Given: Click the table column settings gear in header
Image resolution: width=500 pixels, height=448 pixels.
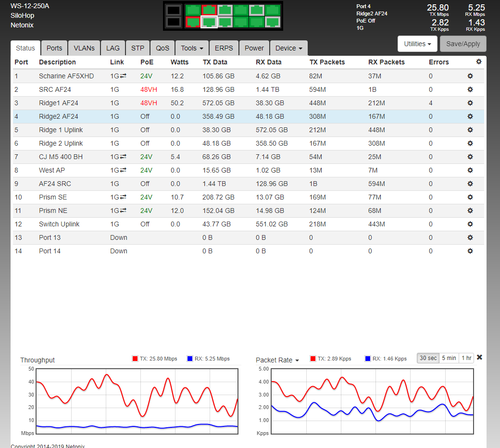Looking at the screenshot, I should [478, 62].
